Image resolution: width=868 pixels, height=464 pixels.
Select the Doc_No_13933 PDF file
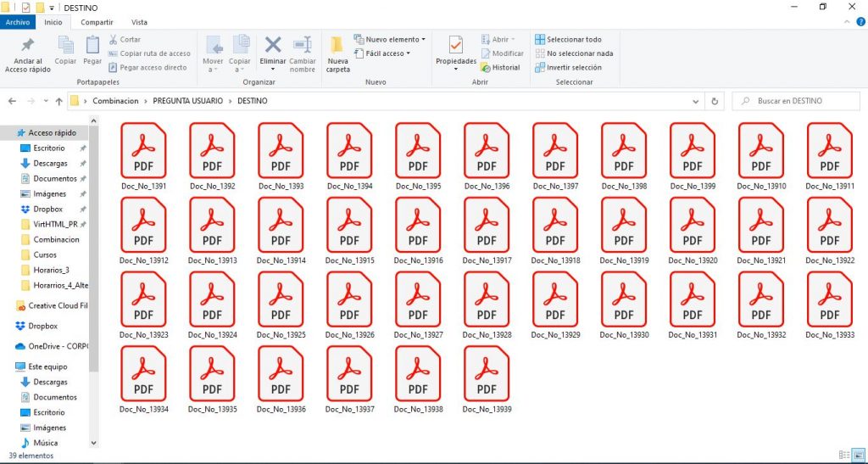[x=830, y=305]
